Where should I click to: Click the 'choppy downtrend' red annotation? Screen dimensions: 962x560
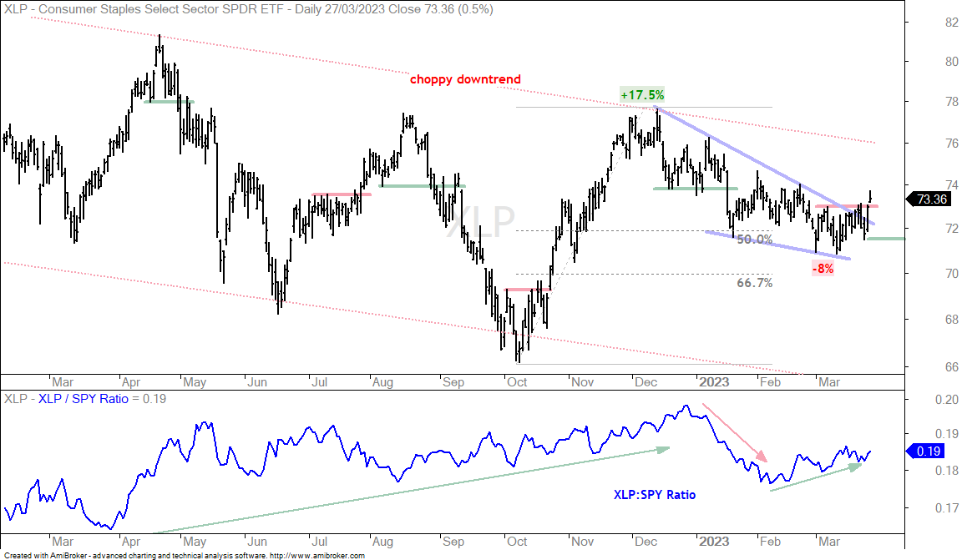[465, 79]
